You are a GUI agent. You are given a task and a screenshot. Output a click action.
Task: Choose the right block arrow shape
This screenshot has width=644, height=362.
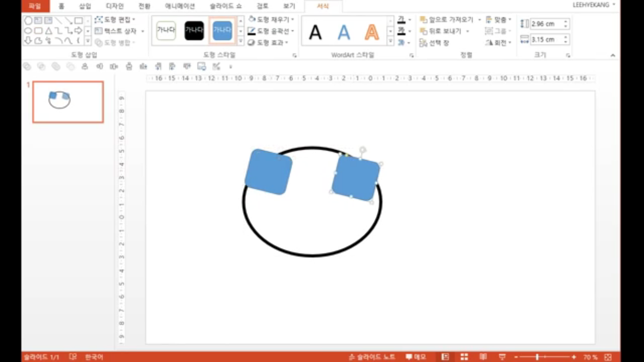pos(78,31)
